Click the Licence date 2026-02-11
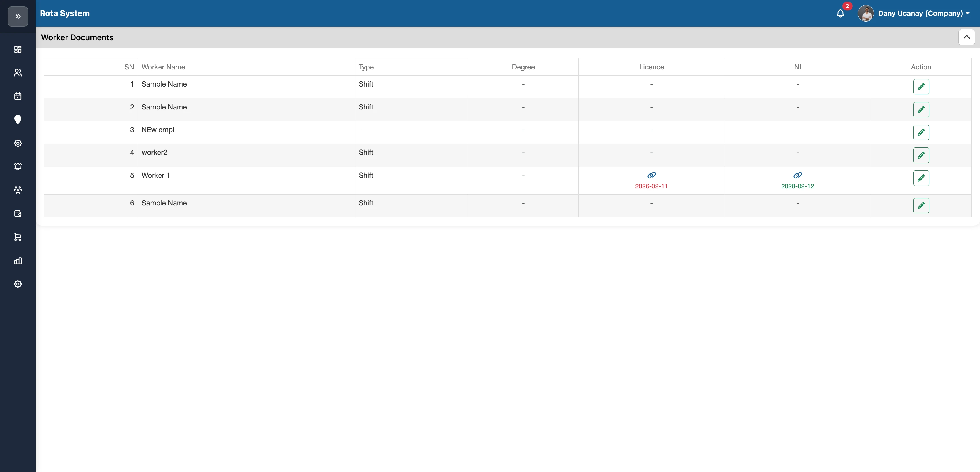Screen dimensions: 980x472 pyautogui.click(x=651, y=186)
